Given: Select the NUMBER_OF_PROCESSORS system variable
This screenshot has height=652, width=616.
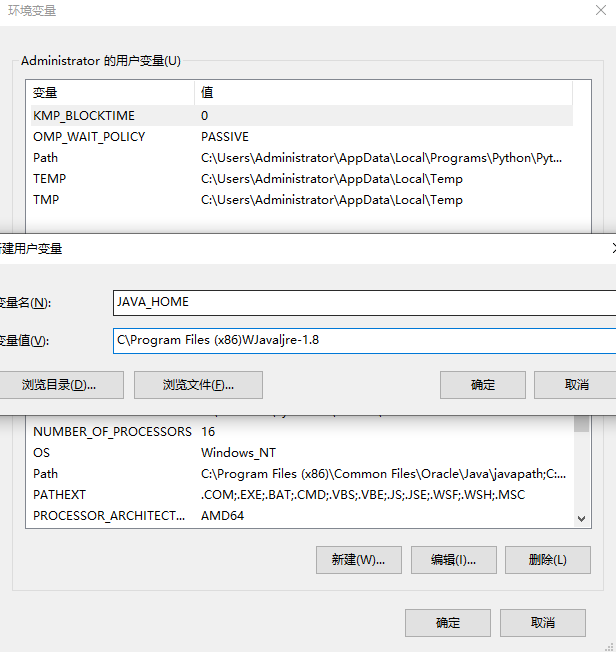Looking at the screenshot, I should (x=112, y=432).
